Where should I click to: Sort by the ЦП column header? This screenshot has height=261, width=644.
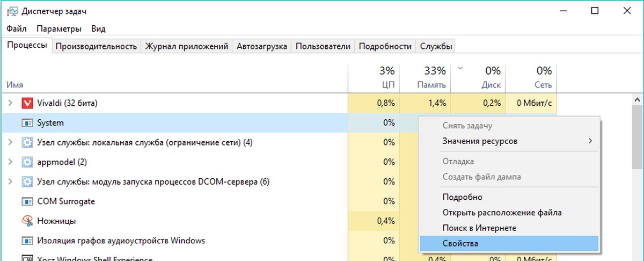tap(374, 78)
